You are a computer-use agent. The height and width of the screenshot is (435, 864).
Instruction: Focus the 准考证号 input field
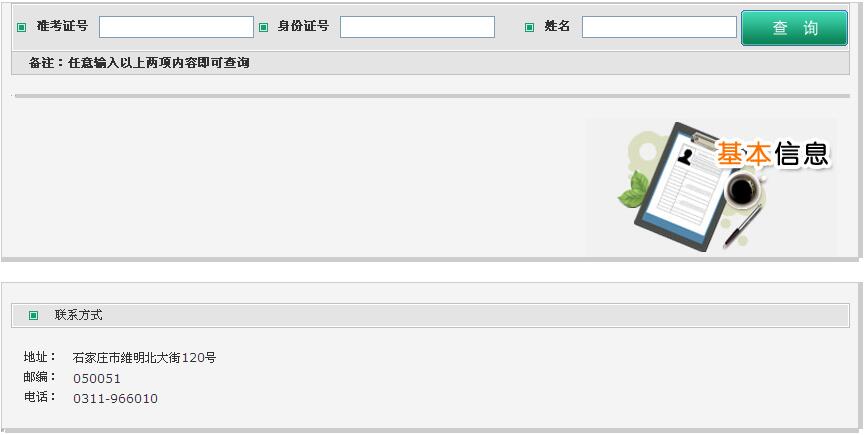point(176,27)
